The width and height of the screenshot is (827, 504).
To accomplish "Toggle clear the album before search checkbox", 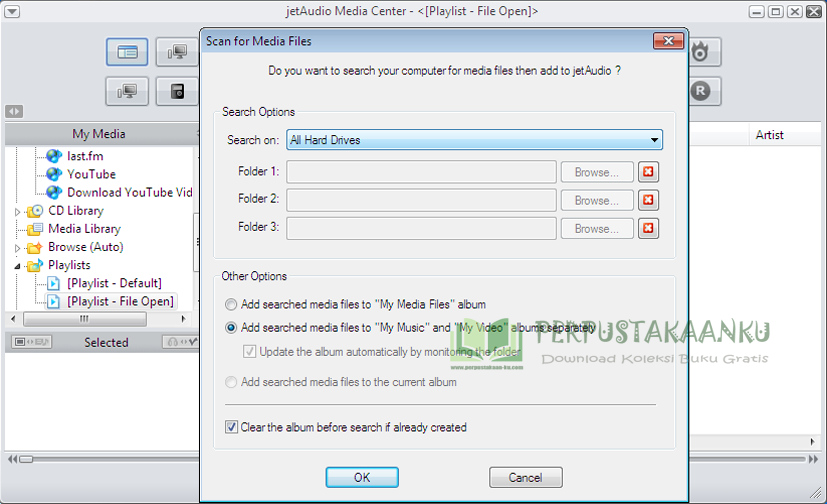I will pos(231,427).
